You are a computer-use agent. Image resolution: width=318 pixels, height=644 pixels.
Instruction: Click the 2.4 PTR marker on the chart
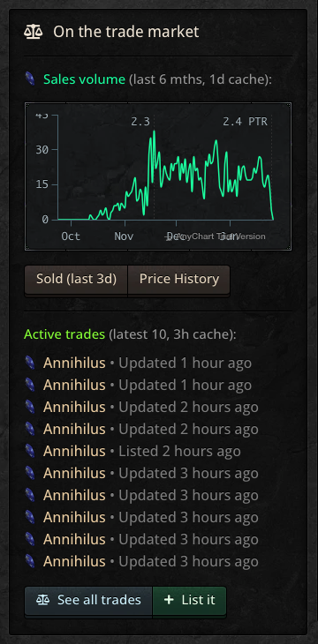point(246,122)
